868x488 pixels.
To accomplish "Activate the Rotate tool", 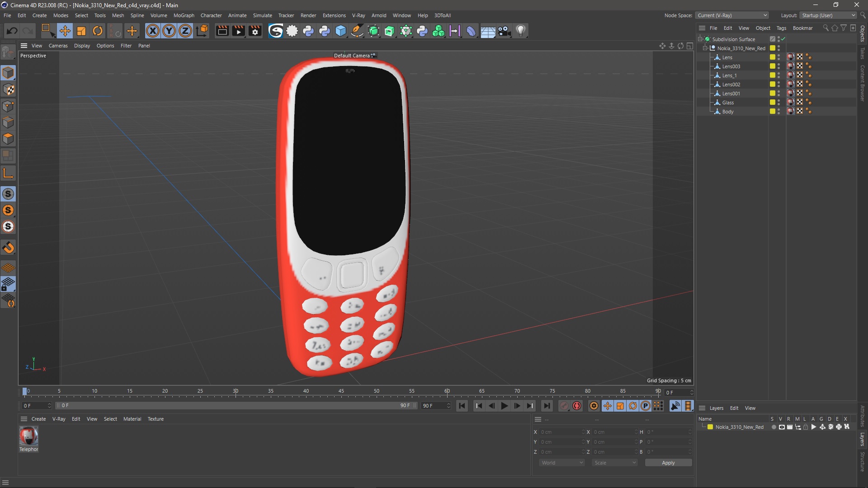I will coord(98,31).
